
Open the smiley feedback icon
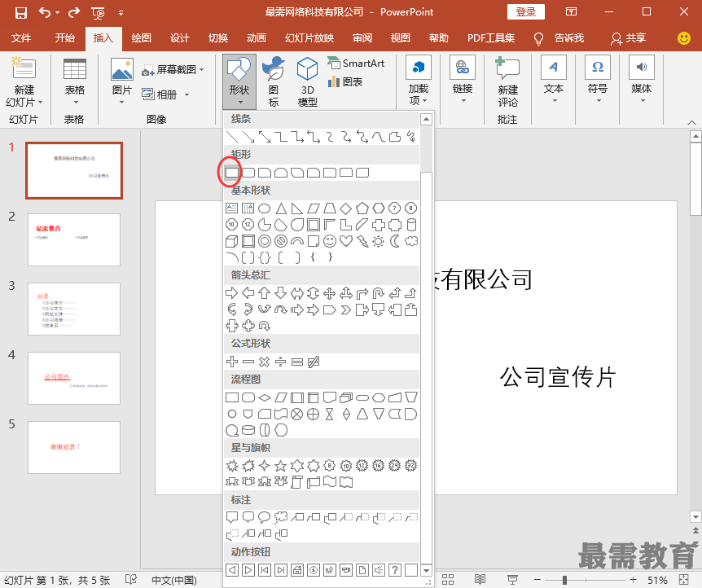684,38
